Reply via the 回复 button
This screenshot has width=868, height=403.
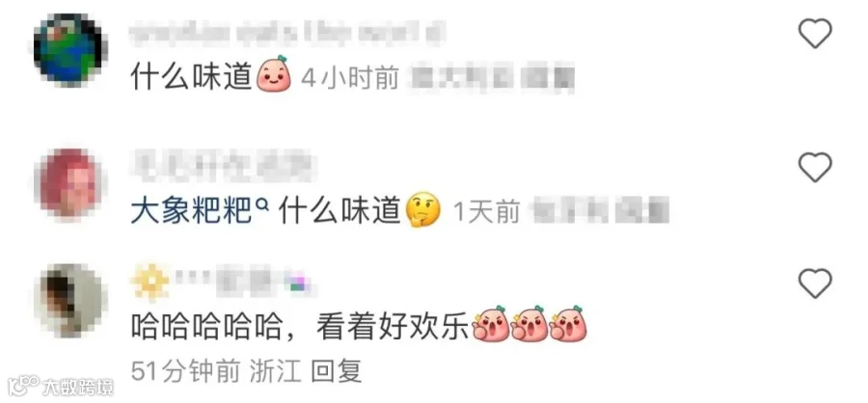point(336,370)
